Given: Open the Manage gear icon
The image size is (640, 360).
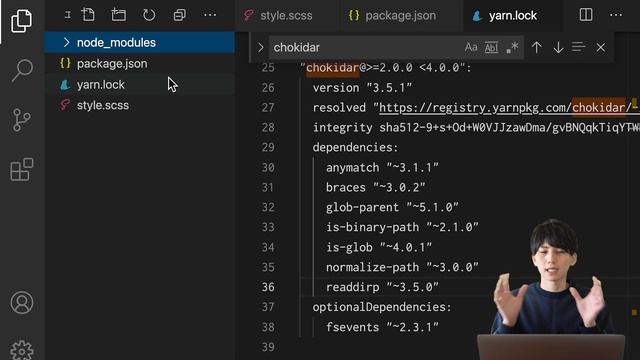Looking at the screenshot, I should (22, 350).
